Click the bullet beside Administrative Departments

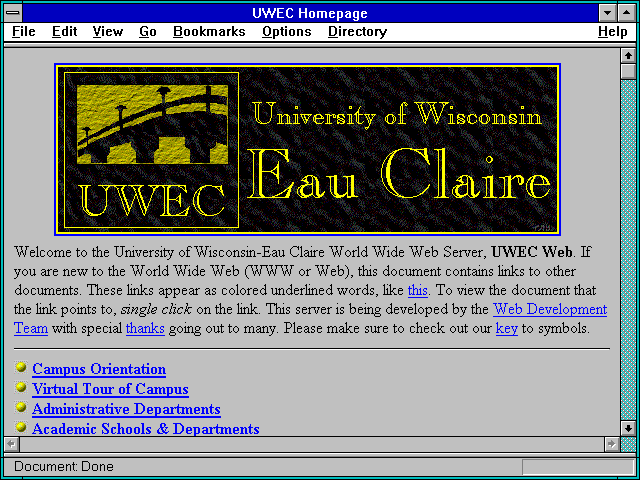coord(21,407)
